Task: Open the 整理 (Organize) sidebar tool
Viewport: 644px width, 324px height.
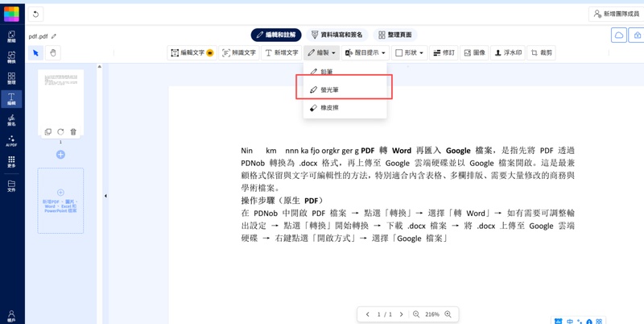Action: 11,78
